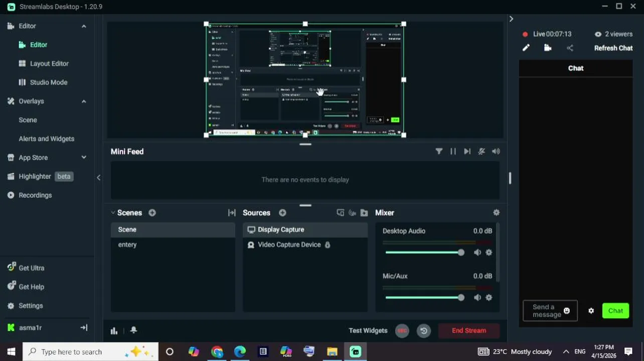Open chat settings gear icon
Screen dimensions: 644x361
coord(591,311)
